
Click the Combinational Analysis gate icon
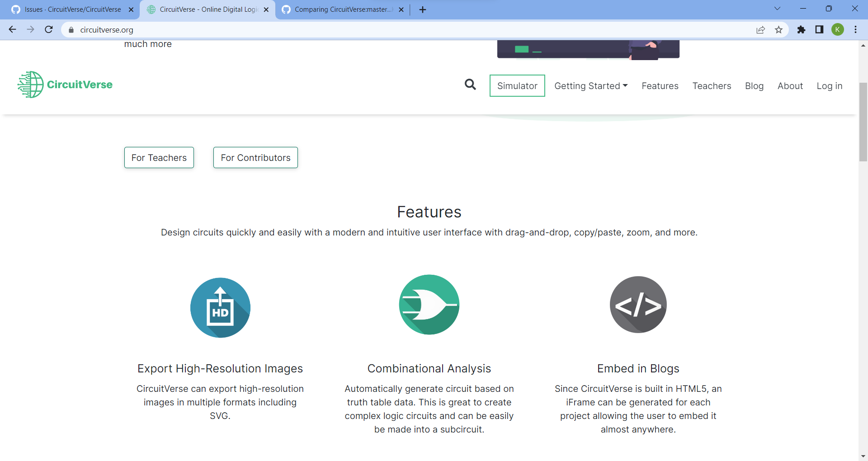pyautogui.click(x=429, y=305)
